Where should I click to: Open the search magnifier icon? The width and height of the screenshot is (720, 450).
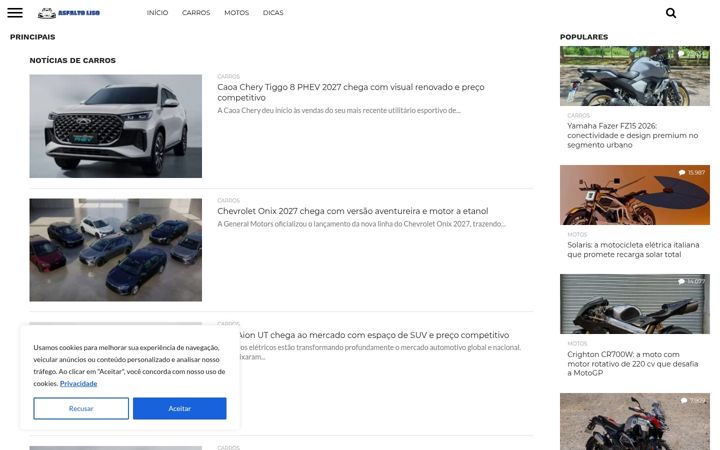[x=671, y=13]
